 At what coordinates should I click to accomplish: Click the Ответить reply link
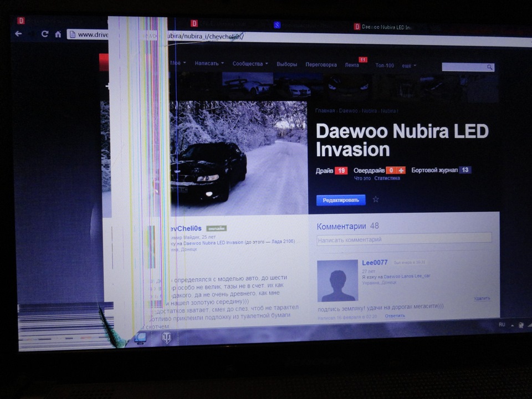[x=395, y=316]
